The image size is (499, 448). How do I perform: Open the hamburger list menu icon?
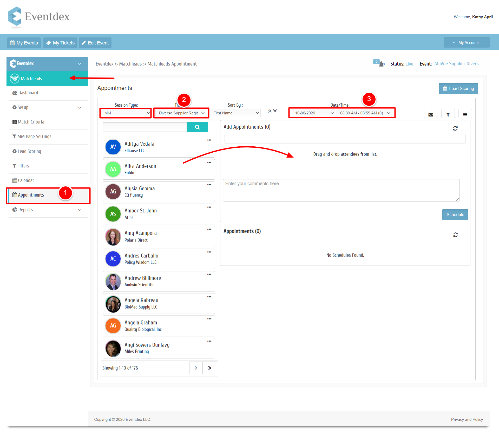click(x=465, y=114)
